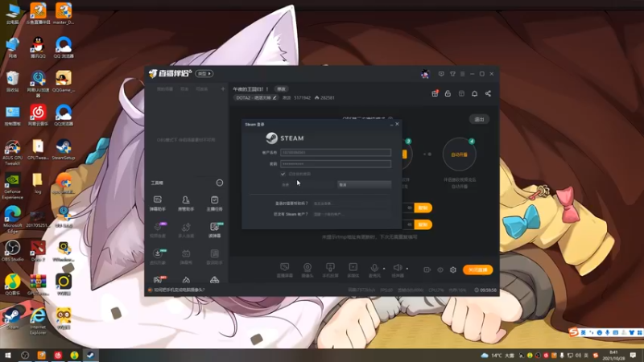Open the Tencent QQ desktop icon

(38, 47)
